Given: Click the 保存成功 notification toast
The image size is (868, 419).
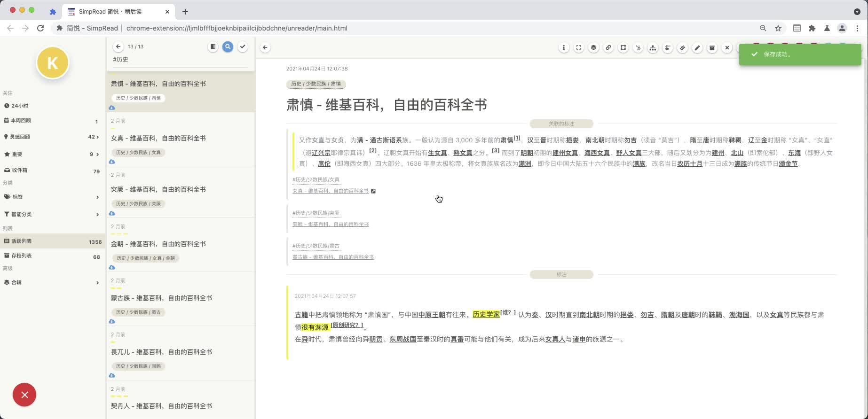Looking at the screenshot, I should 800,54.
